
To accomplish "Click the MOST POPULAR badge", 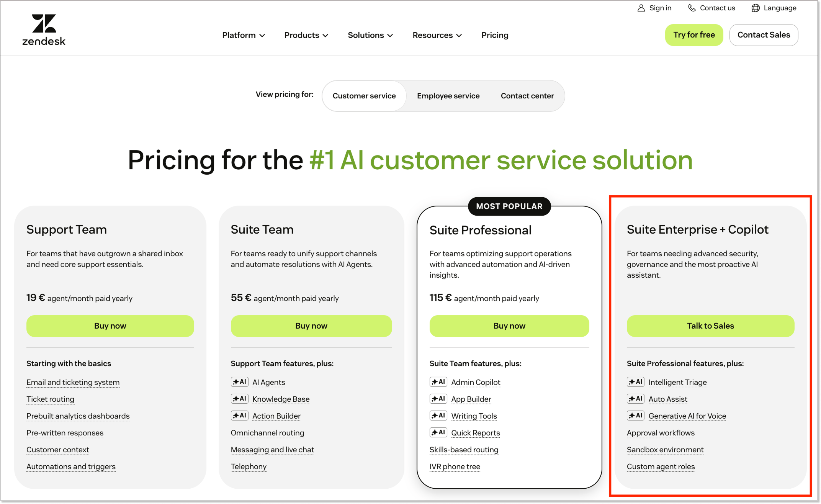I will 509,206.
